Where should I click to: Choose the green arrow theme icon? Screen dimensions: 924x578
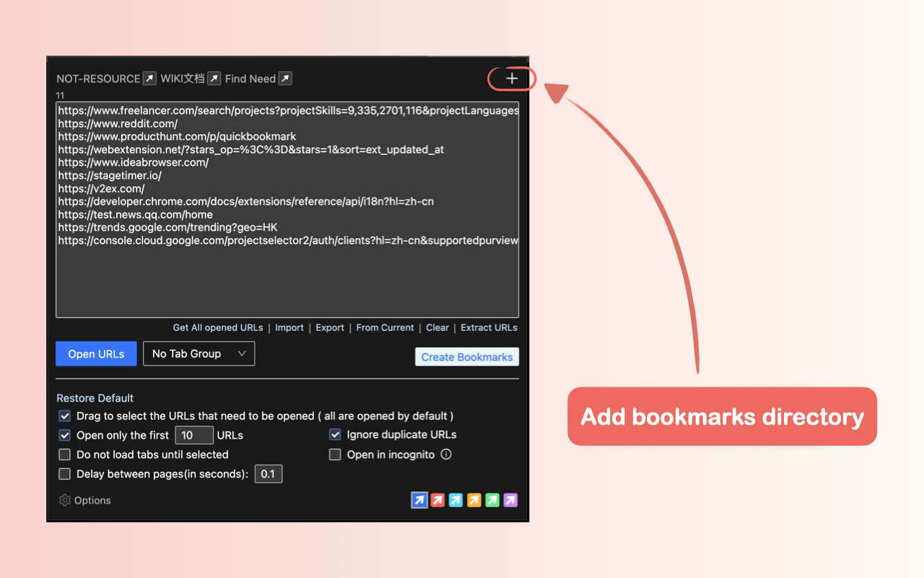(492, 500)
